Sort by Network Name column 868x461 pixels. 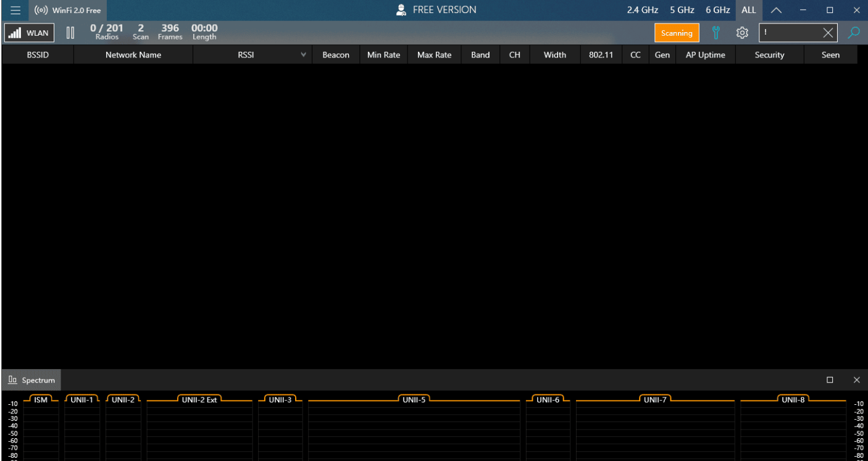click(133, 55)
